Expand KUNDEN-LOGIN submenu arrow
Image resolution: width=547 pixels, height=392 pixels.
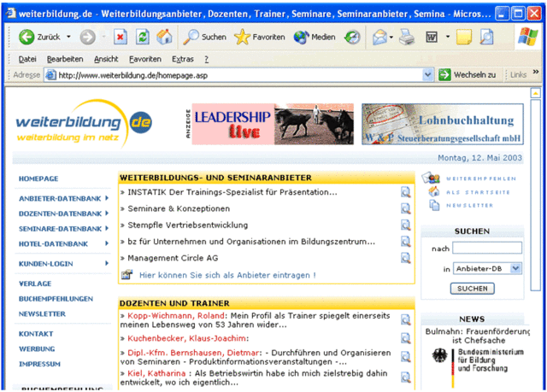(x=107, y=263)
